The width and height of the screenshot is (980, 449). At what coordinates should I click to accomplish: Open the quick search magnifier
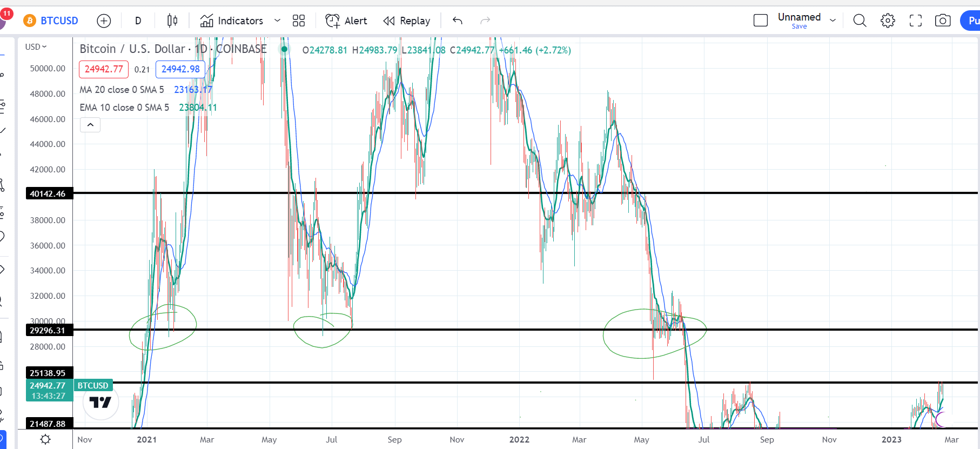pos(860,21)
